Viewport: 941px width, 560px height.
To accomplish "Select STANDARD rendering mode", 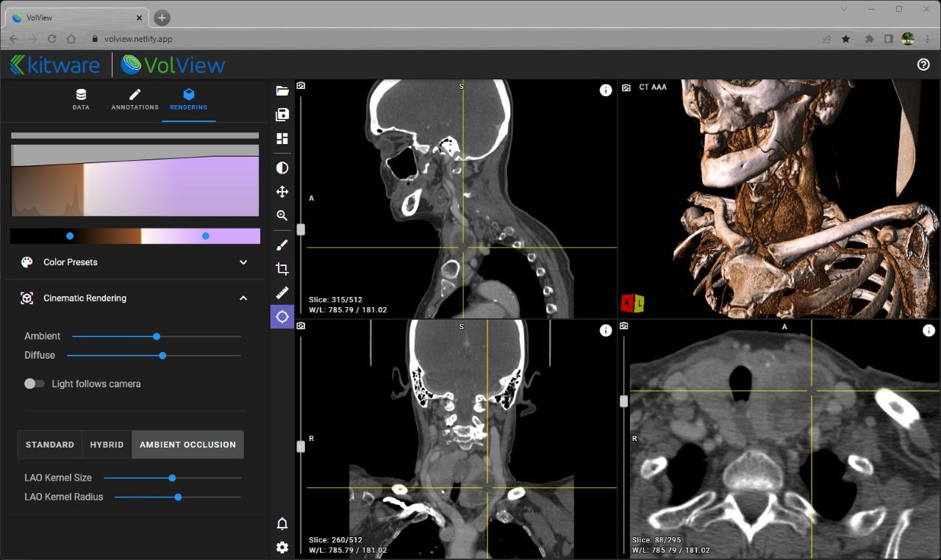I will coord(50,445).
